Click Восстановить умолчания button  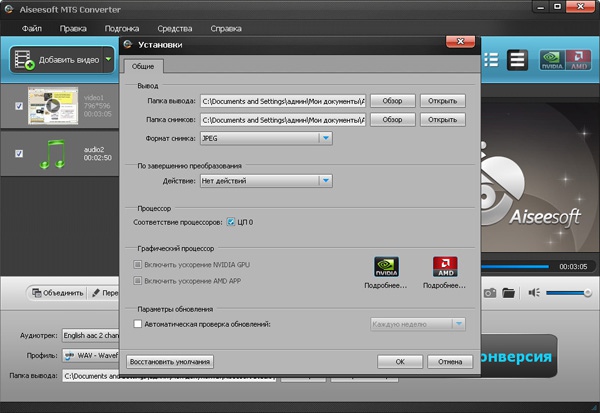pyautogui.click(x=170, y=362)
